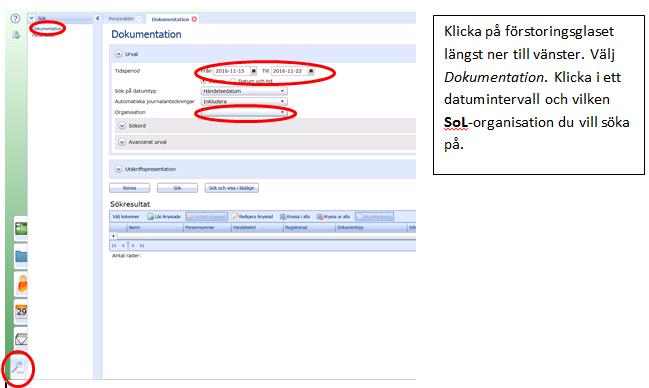Sort results by the Namn column header
The height and width of the screenshot is (388, 649).
click(x=155, y=228)
